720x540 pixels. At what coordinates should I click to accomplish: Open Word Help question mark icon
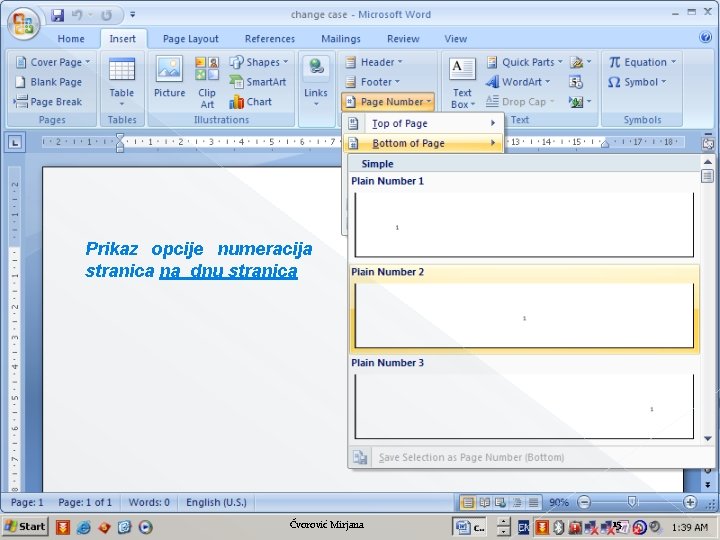[x=705, y=37]
